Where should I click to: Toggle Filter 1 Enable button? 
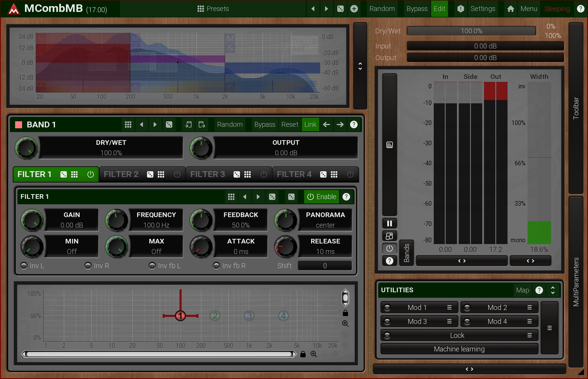(322, 196)
